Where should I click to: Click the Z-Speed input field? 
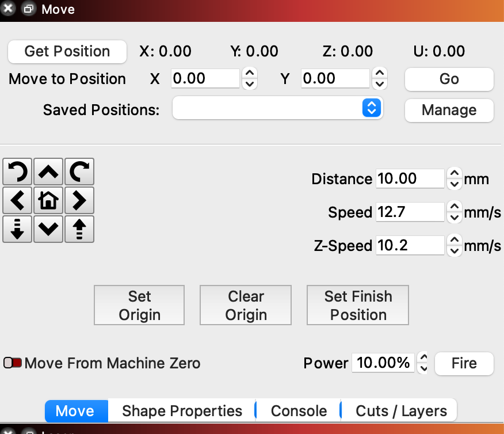coord(410,246)
